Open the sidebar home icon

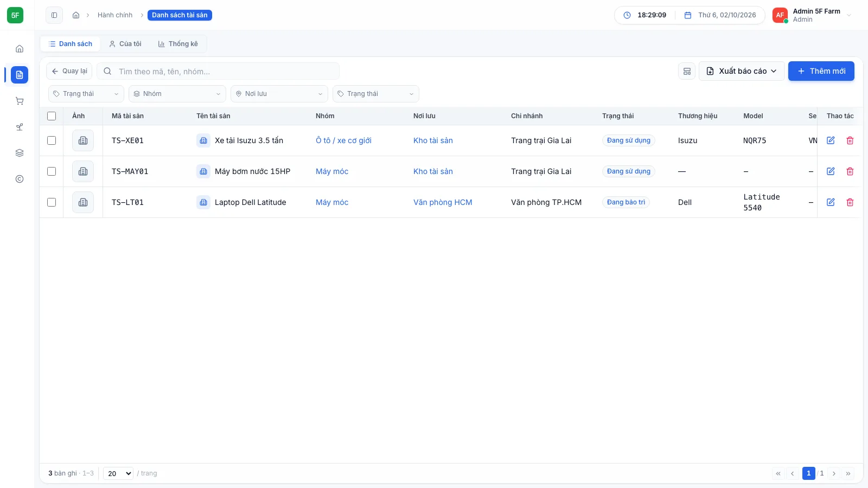pos(20,49)
